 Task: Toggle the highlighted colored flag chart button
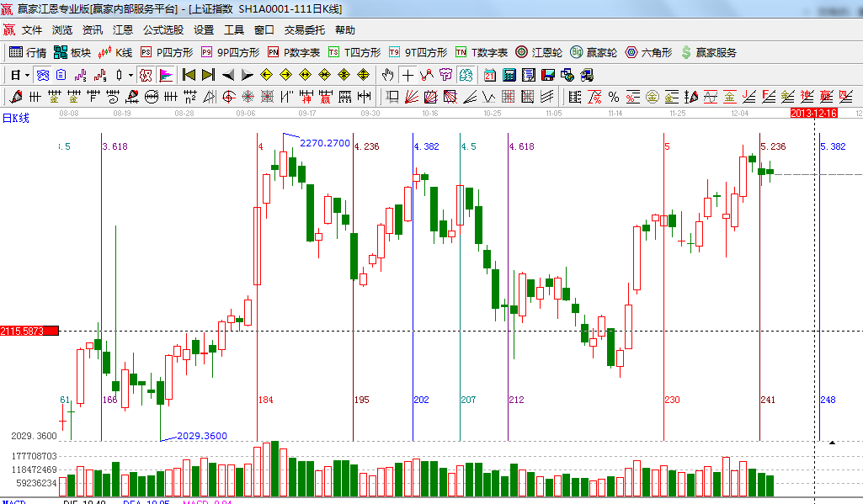tap(165, 75)
